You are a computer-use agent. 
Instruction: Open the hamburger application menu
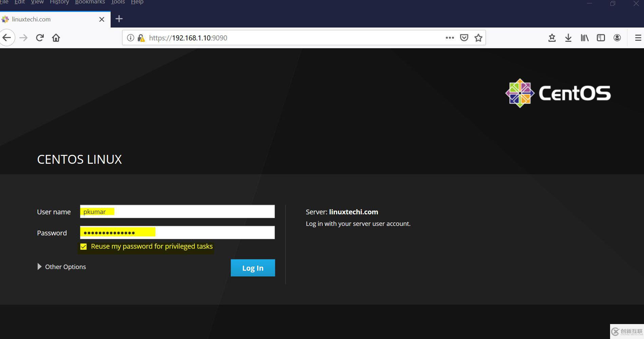pyautogui.click(x=638, y=38)
